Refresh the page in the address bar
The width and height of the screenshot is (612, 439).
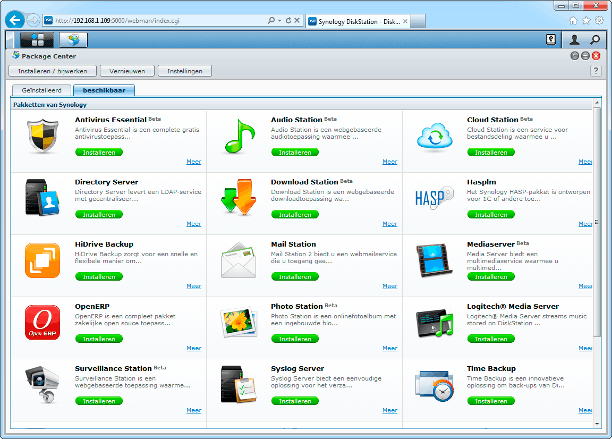(x=288, y=20)
